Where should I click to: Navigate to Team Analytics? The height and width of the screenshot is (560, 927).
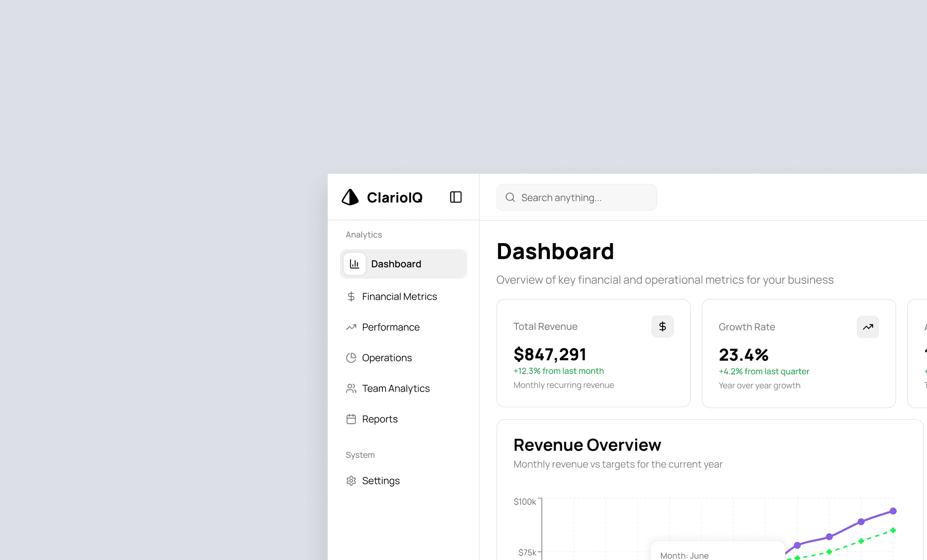[x=396, y=388]
